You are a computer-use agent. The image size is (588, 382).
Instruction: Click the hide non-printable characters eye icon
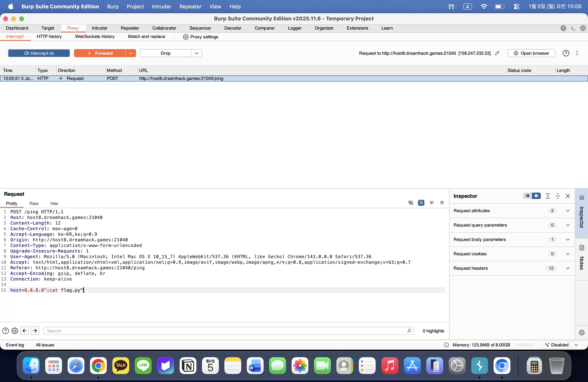[x=411, y=203]
